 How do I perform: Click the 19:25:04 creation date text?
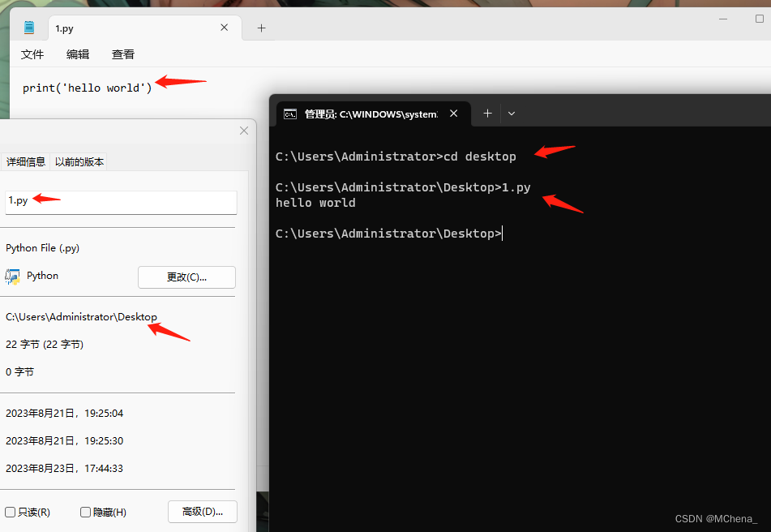tap(64, 413)
